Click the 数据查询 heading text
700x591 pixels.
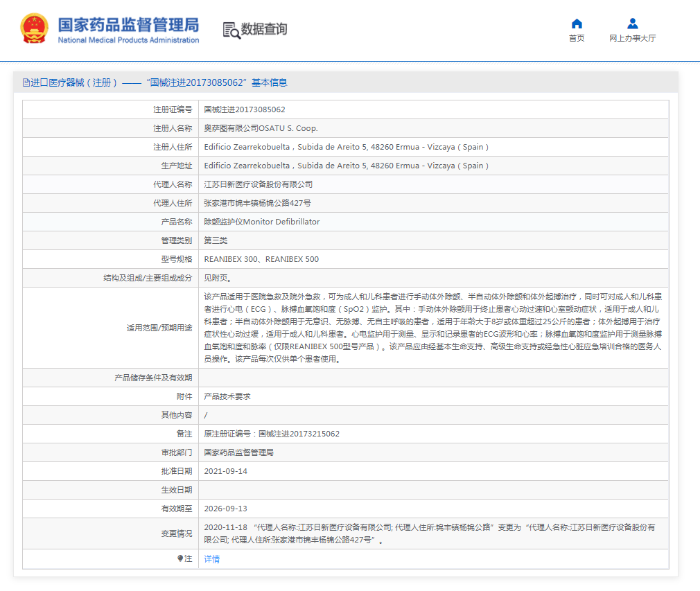[264, 29]
